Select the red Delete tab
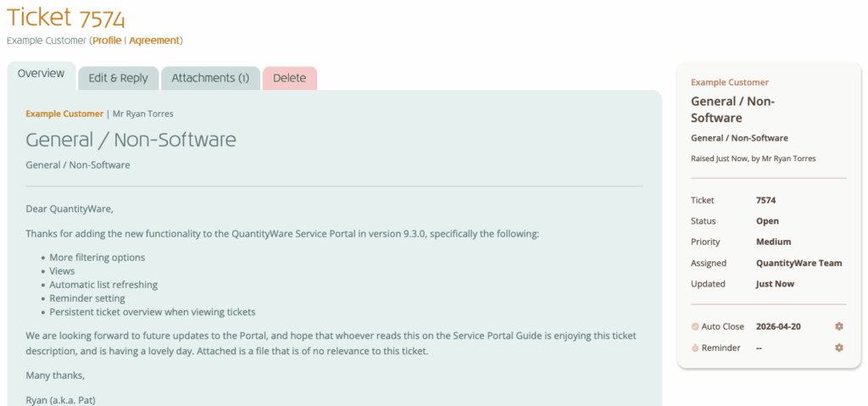Screen dimensions: 868x406 pos(289,78)
